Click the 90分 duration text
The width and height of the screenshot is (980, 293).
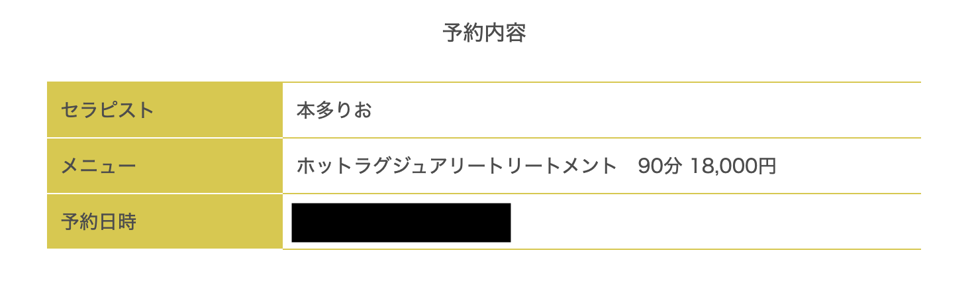click(x=659, y=166)
